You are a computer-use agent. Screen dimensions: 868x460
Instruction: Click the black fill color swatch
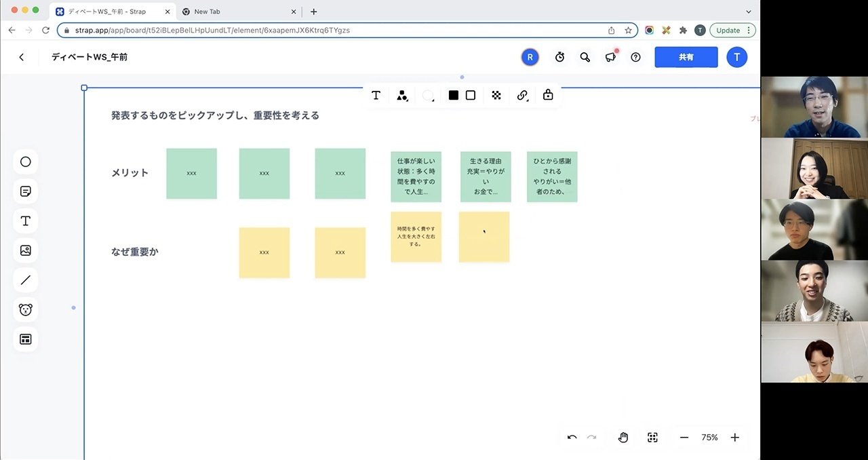pyautogui.click(x=453, y=95)
